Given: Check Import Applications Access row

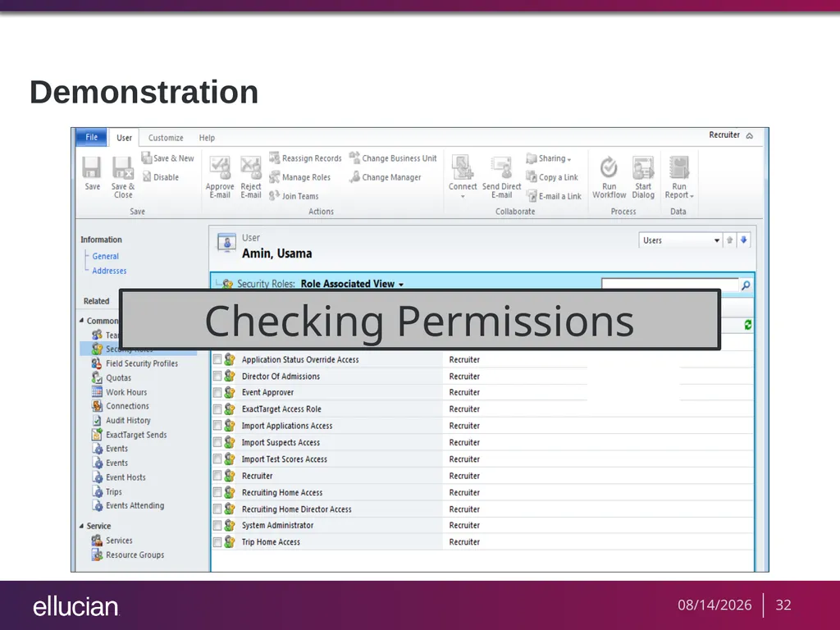Looking at the screenshot, I should click(x=217, y=426).
